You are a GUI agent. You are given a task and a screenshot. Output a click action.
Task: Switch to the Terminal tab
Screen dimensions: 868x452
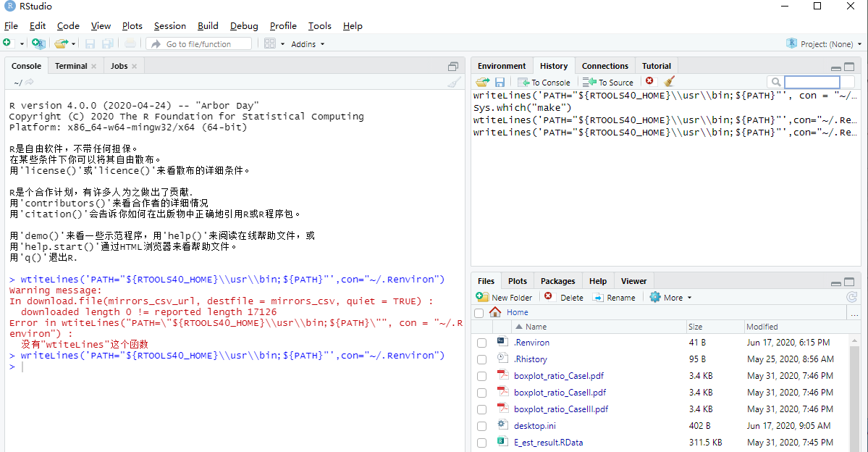point(71,66)
